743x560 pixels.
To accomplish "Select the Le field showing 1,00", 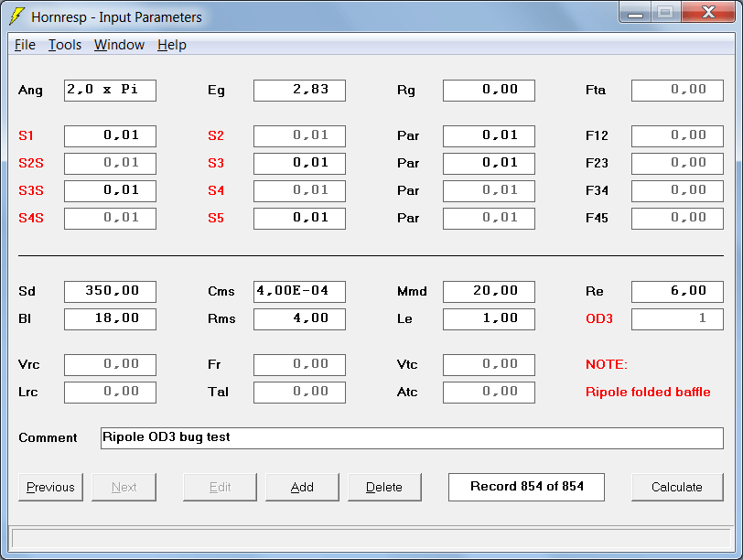I will tap(489, 319).
